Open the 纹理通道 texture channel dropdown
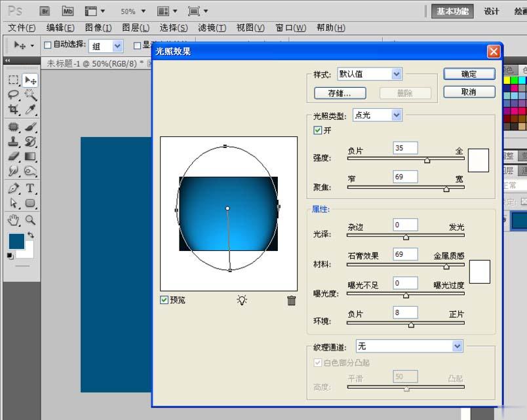Screen dimensions: 527x420 pos(409,345)
